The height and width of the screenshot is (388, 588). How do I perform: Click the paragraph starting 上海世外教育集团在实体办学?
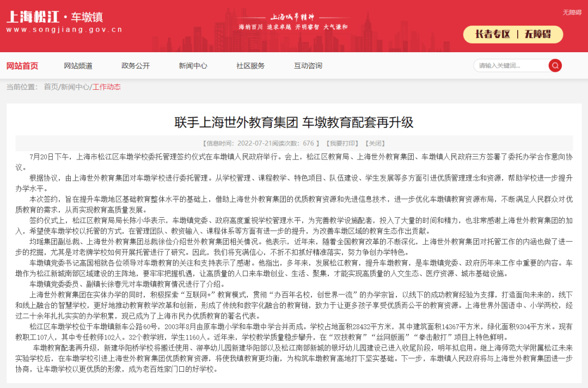click(294, 305)
